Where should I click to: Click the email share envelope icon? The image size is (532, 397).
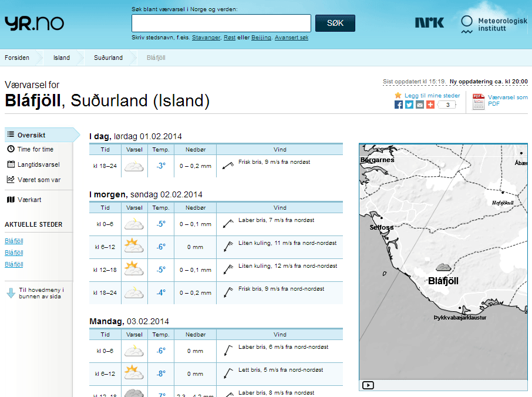coord(420,105)
